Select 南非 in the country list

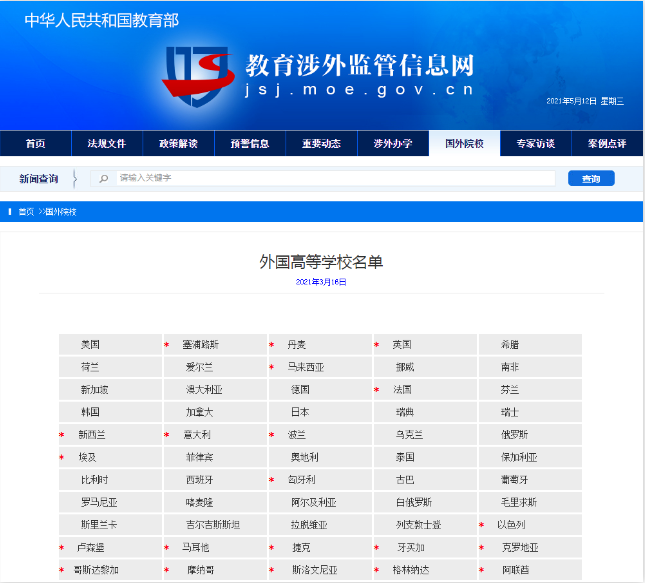[x=510, y=367]
